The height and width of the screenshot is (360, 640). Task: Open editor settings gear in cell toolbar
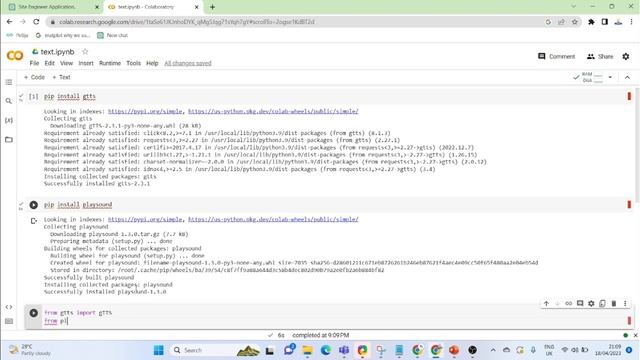591,304
